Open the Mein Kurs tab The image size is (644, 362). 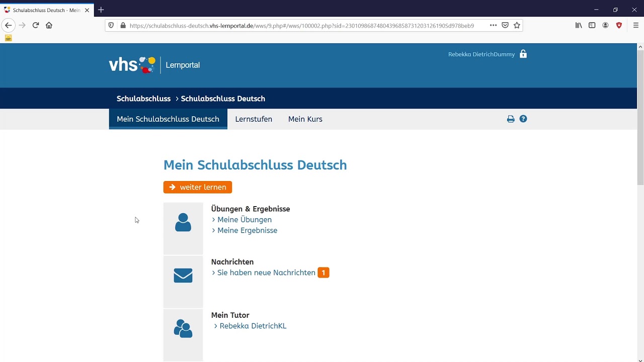(305, 119)
